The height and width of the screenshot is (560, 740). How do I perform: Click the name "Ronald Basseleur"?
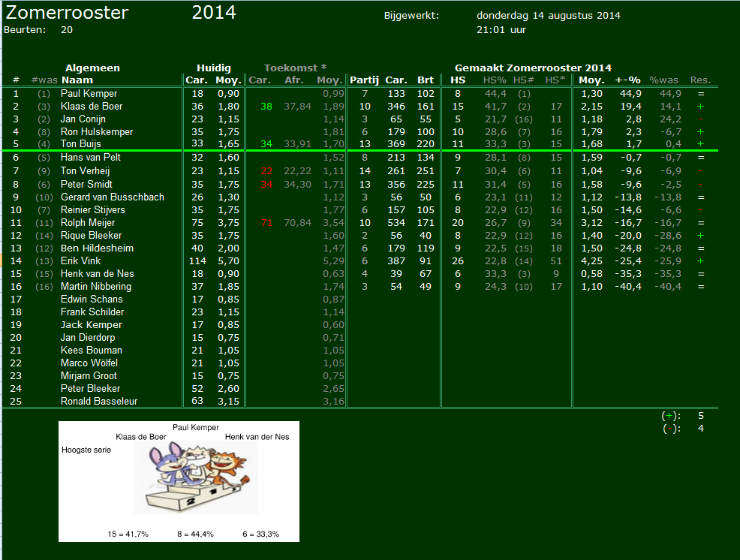[x=99, y=401]
